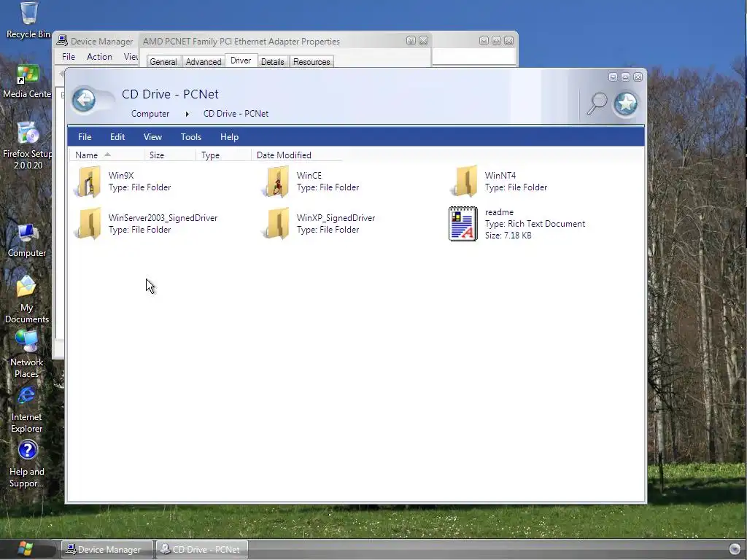Switch to Device Manager on the taskbar
Image resolution: width=747 pixels, height=560 pixels.
[107, 550]
